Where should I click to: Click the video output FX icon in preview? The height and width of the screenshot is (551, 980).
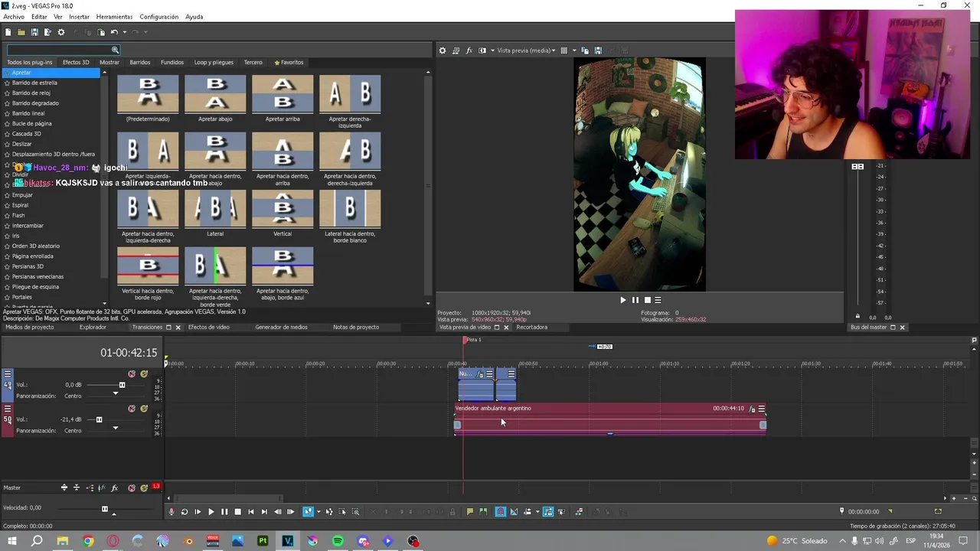pos(469,51)
